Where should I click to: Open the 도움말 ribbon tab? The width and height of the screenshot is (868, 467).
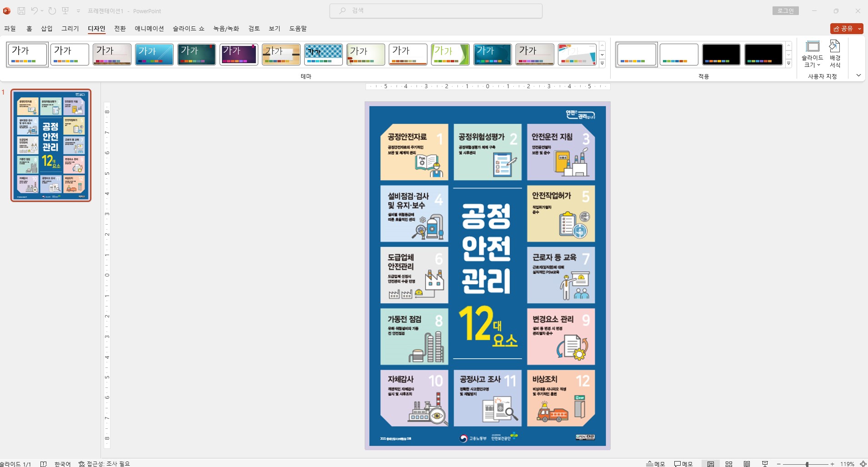(x=298, y=28)
